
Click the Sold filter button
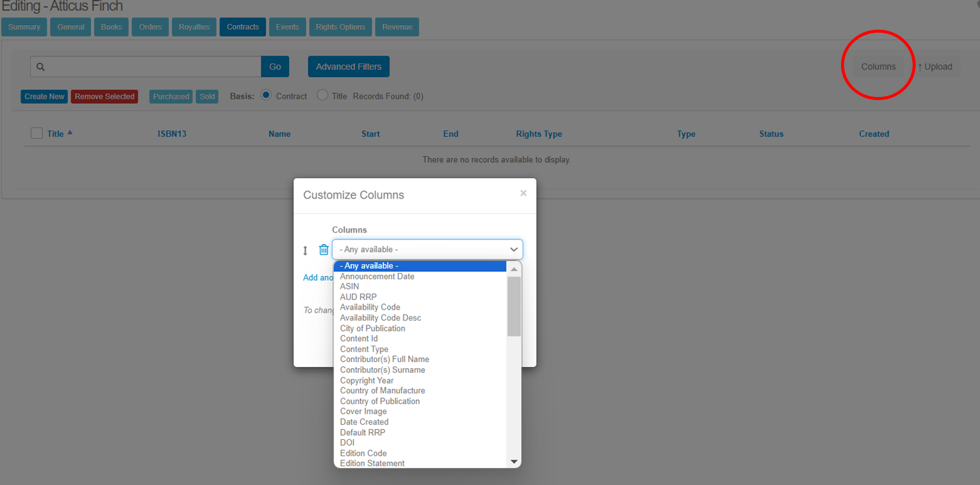coord(207,96)
